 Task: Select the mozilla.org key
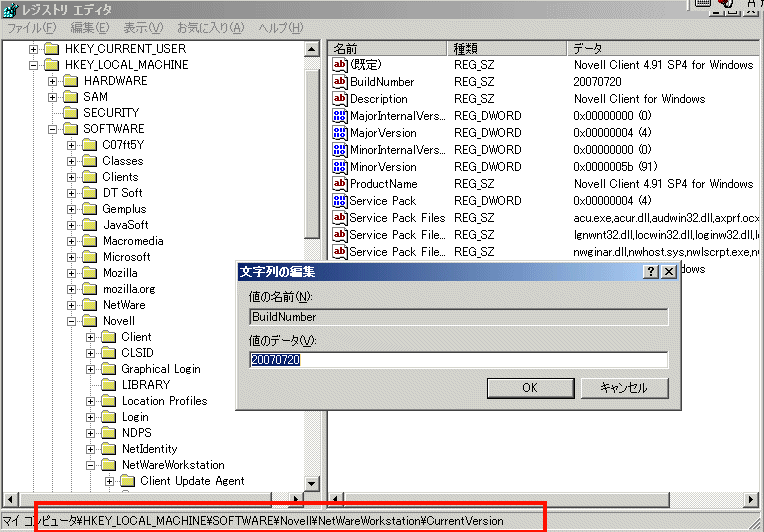(x=129, y=289)
